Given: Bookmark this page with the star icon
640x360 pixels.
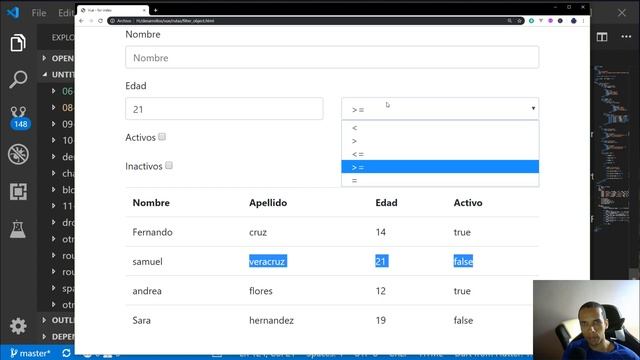Looking at the screenshot, I should click(x=519, y=21).
